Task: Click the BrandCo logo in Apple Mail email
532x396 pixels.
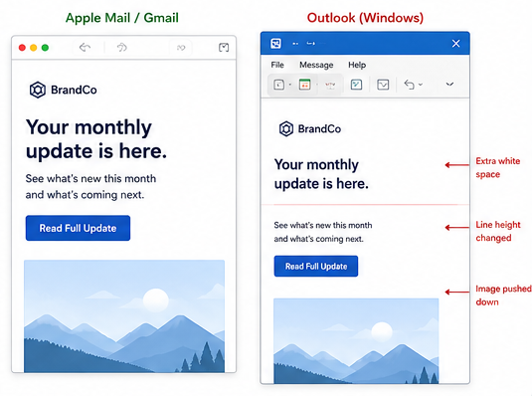Action: tap(63, 90)
